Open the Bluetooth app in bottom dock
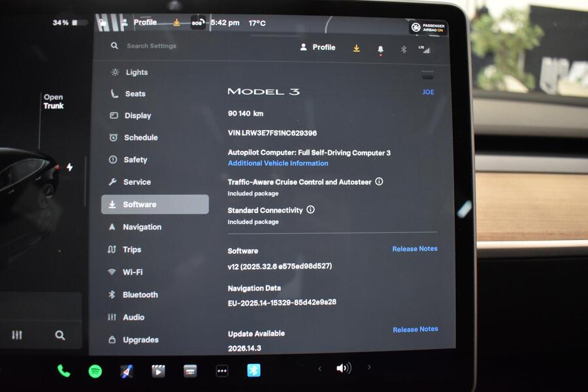The width and height of the screenshot is (588, 392). 254,370
